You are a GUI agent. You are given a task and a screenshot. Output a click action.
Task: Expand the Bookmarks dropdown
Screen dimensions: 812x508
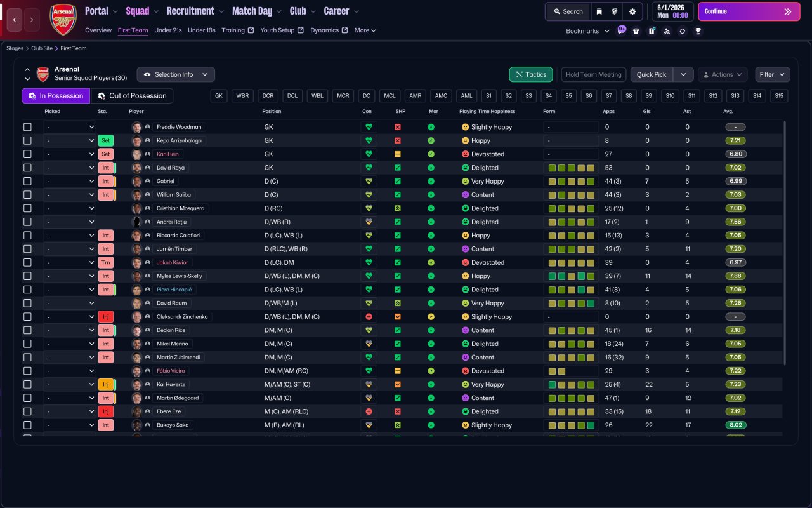tap(587, 31)
